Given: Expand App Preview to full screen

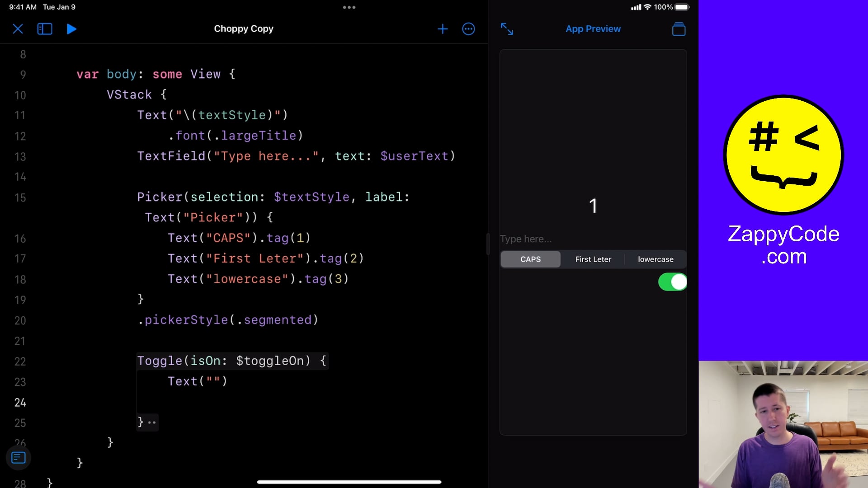Looking at the screenshot, I should 507,29.
